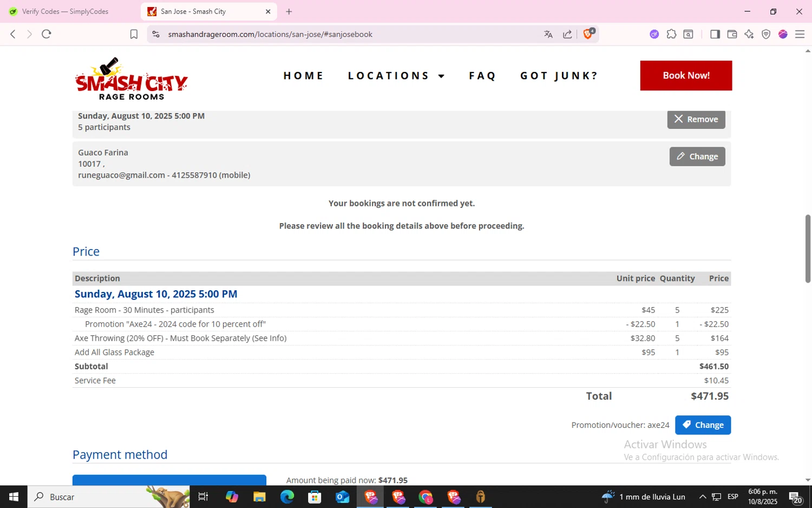The image size is (812, 508).
Task: Switch to Verify Codes — SimplyCodes tab
Action: tap(65, 11)
